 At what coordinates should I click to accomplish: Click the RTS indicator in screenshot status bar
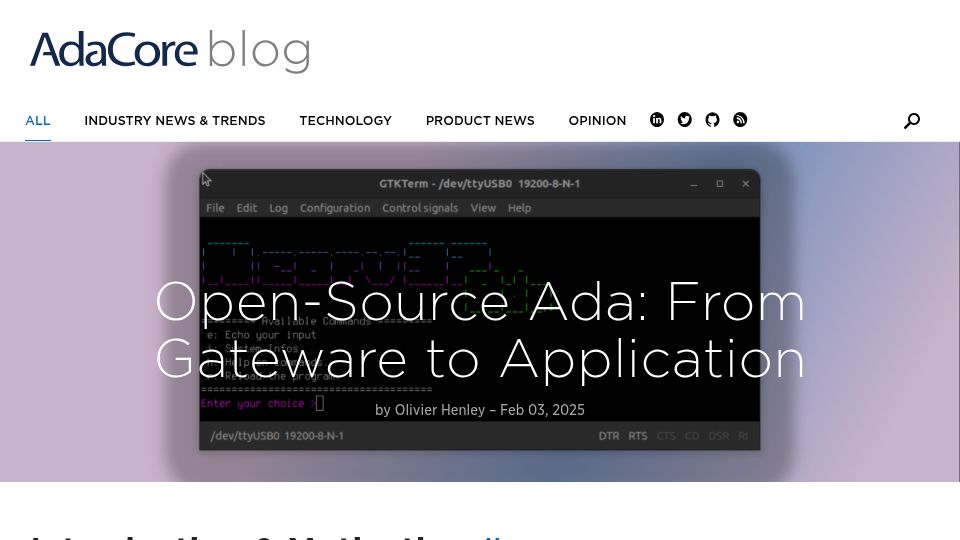tap(638, 436)
